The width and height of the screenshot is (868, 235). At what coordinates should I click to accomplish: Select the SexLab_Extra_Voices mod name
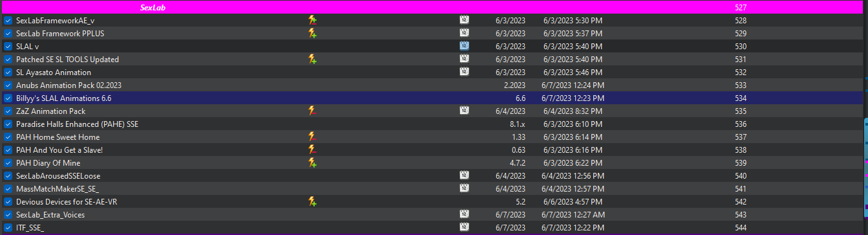50,215
